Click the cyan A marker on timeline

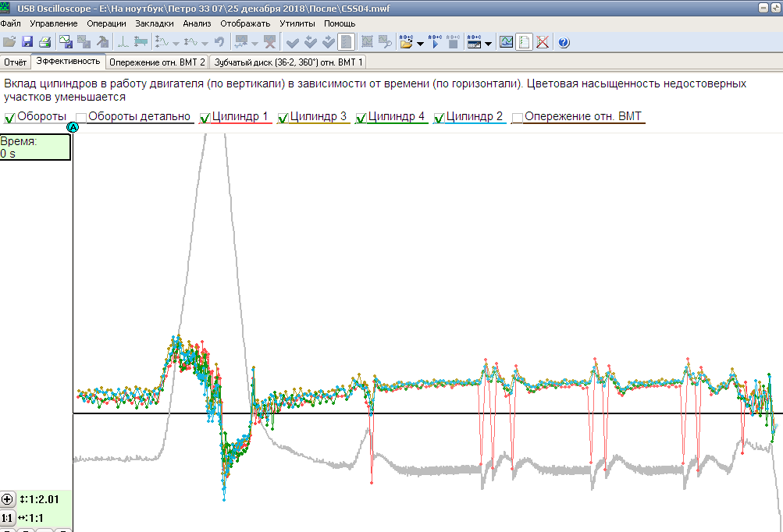tap(73, 127)
